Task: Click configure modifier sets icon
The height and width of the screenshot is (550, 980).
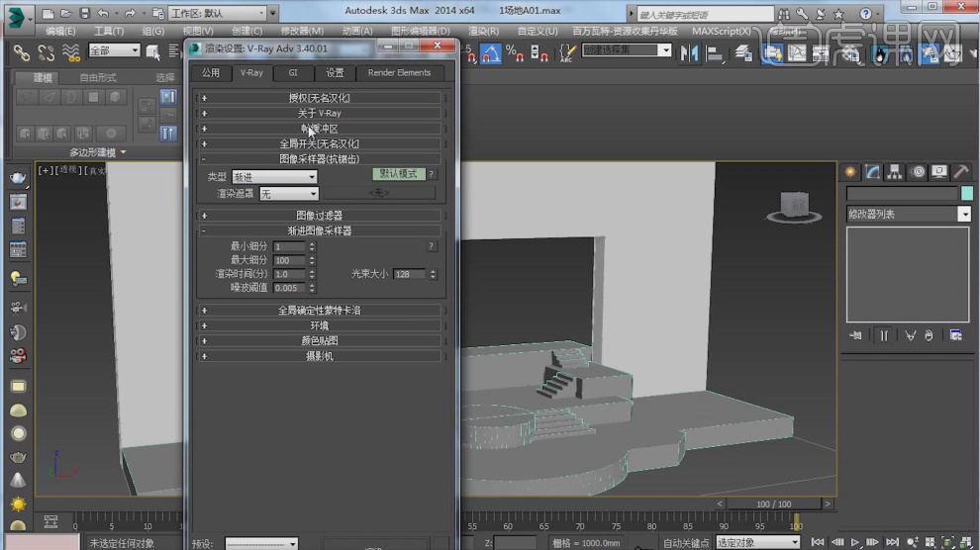Action: (955, 336)
